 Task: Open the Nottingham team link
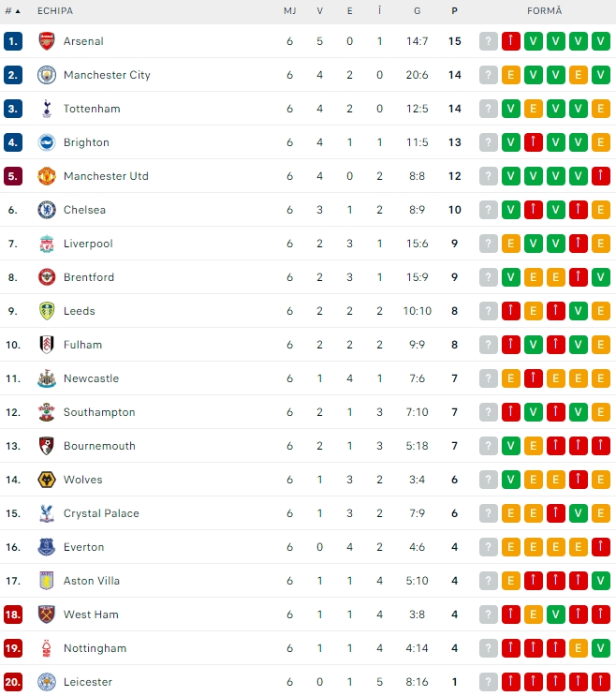[x=95, y=648]
